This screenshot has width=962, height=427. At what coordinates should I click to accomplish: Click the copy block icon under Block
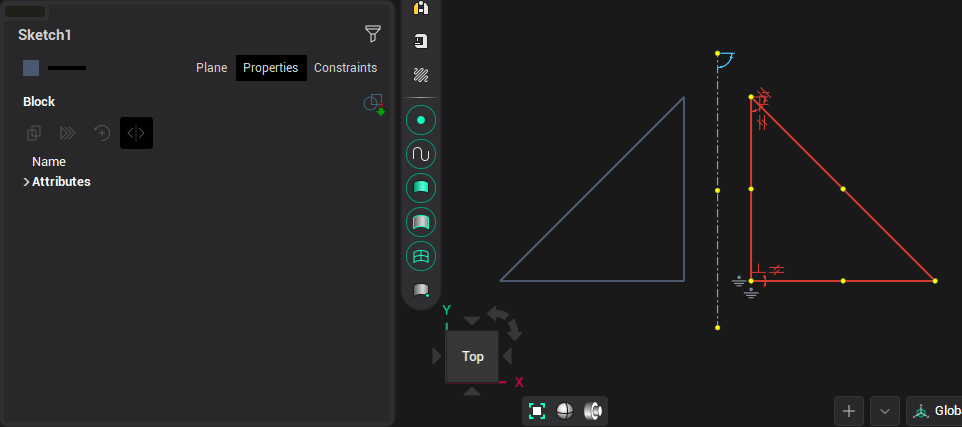tap(34, 133)
